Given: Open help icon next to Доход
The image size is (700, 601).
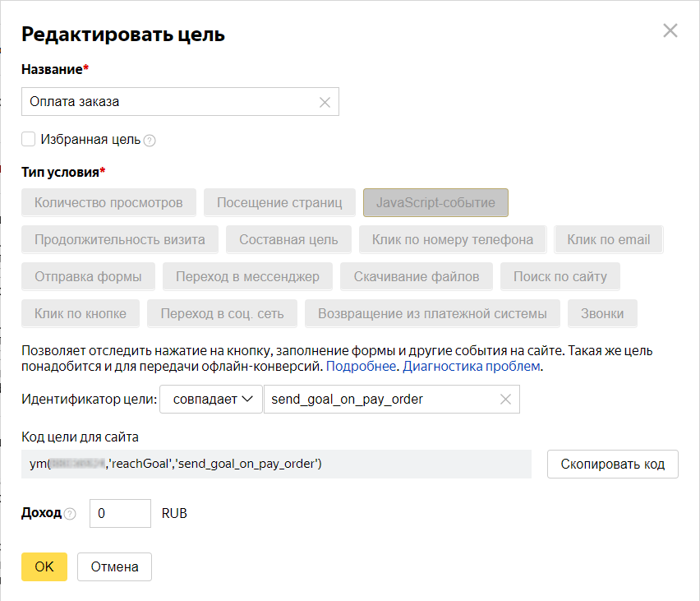Looking at the screenshot, I should click(70, 514).
